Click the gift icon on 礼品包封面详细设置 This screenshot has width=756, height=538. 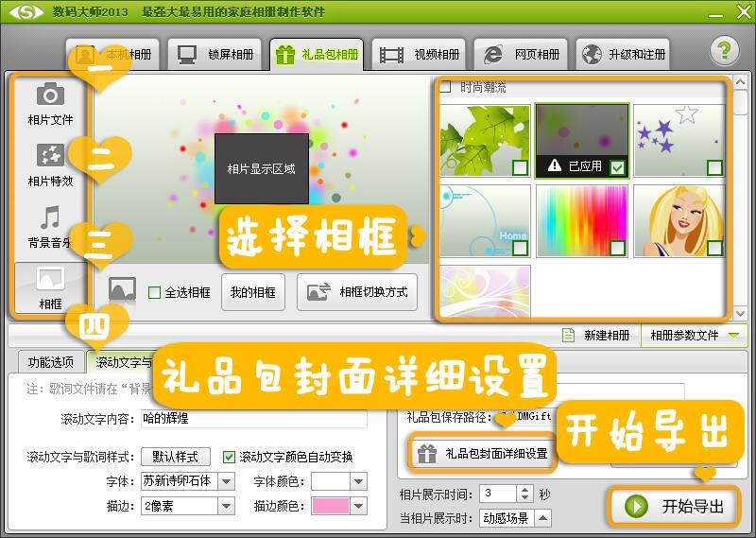(x=427, y=454)
